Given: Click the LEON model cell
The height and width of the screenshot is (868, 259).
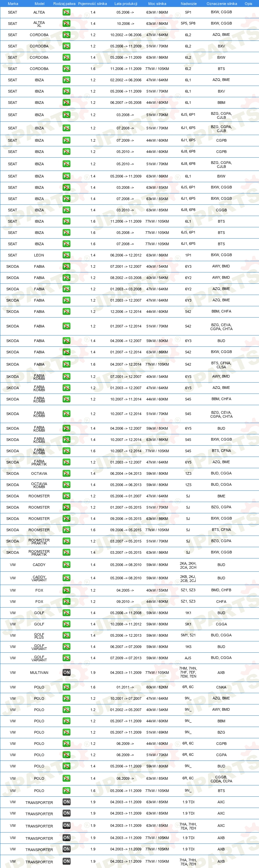Looking at the screenshot, I should pos(39,255).
